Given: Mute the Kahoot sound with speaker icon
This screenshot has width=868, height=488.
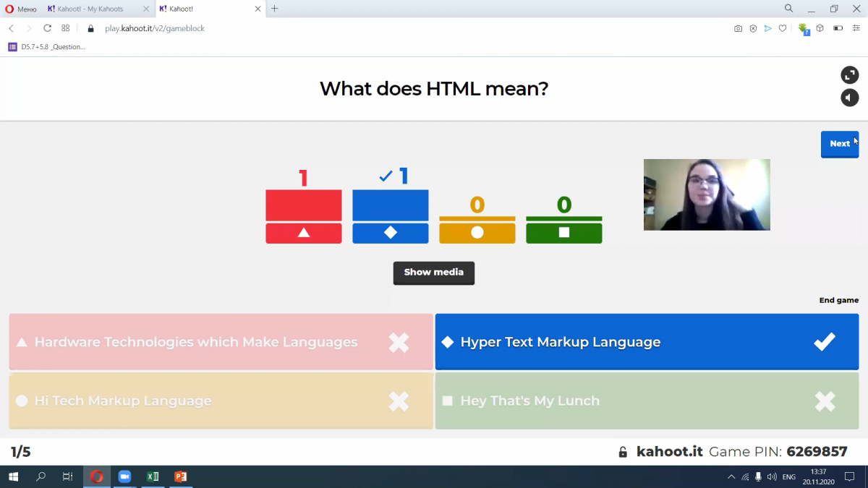Looking at the screenshot, I should tap(849, 98).
